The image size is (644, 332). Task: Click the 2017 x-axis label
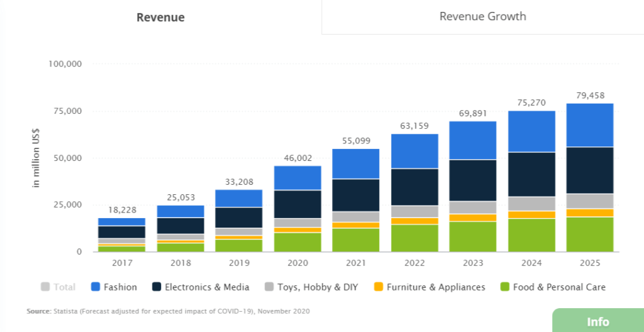tap(121, 263)
